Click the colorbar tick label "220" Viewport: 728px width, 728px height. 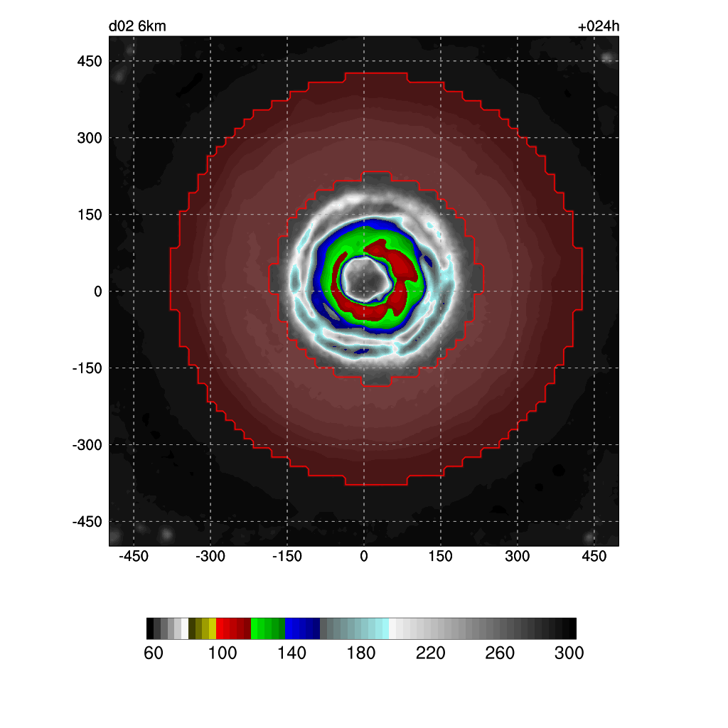tap(431, 653)
